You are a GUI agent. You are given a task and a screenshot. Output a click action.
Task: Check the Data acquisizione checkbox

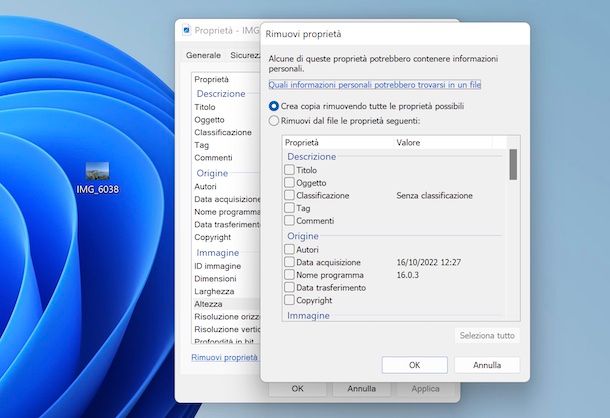289,262
